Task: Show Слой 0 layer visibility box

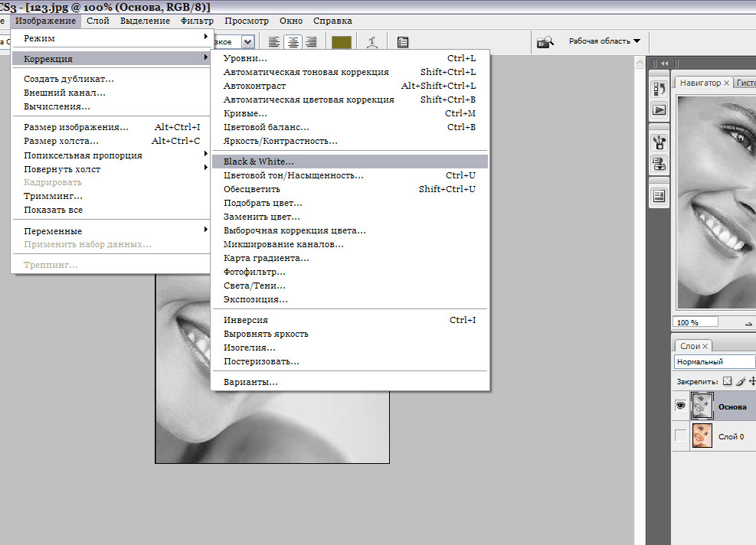Action: [x=680, y=436]
